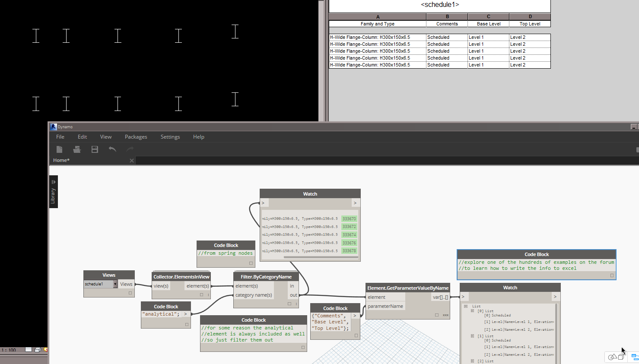Click the xxx lacing indicator on Element.GetParameterValueByName

click(x=445, y=315)
